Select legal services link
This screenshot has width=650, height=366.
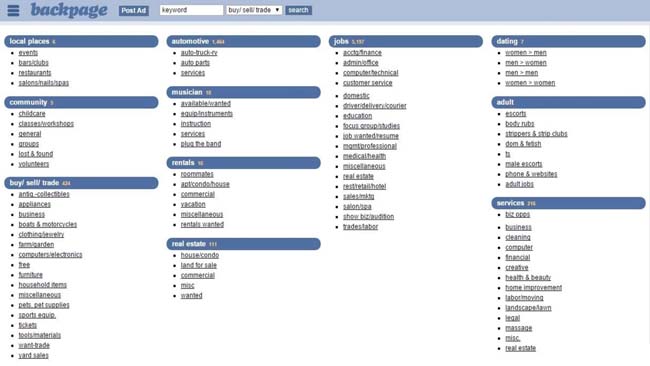click(x=512, y=318)
